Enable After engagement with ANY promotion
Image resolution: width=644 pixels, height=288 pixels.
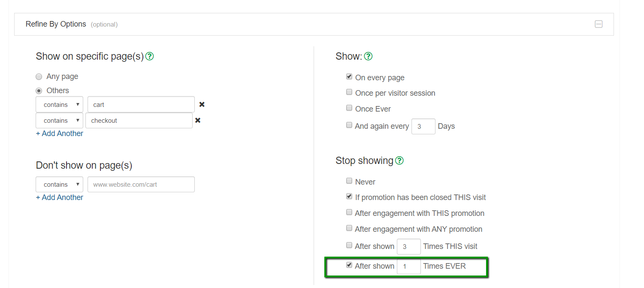tap(349, 228)
